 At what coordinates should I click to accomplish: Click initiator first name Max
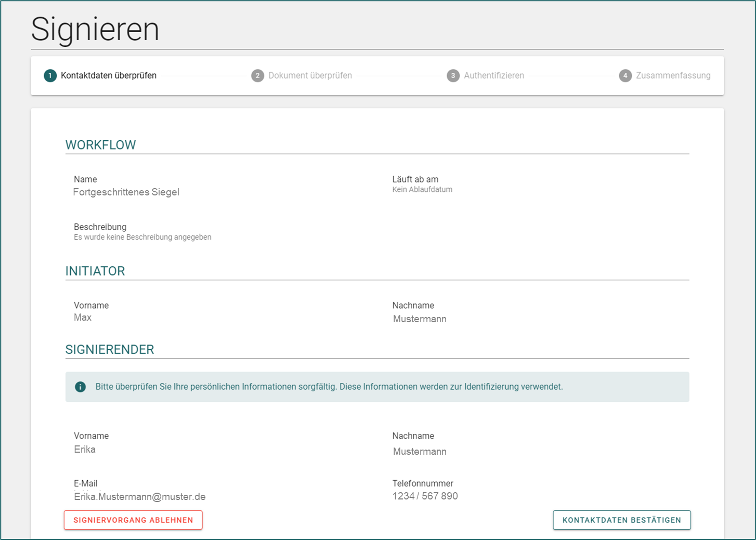click(83, 318)
